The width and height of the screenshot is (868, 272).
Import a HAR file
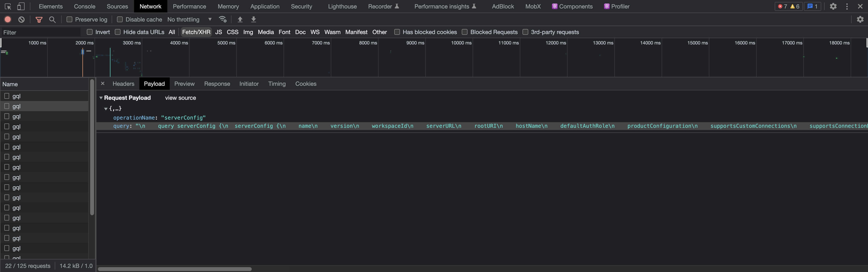click(x=240, y=19)
